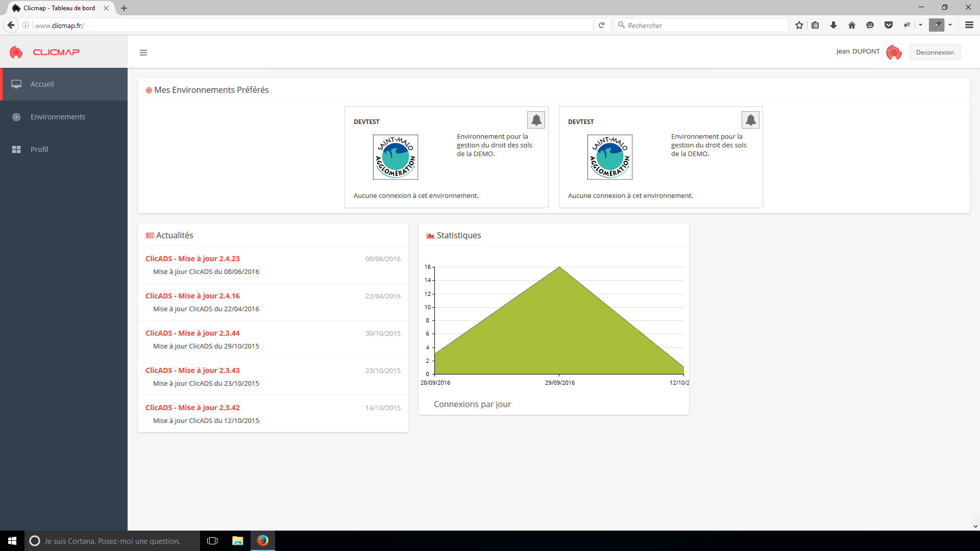Click the Rechercher search field
This screenshot has height=551, width=980.
point(701,25)
